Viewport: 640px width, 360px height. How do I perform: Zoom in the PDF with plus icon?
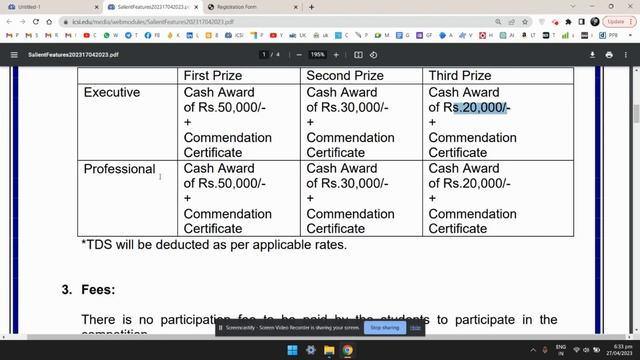pos(336,55)
